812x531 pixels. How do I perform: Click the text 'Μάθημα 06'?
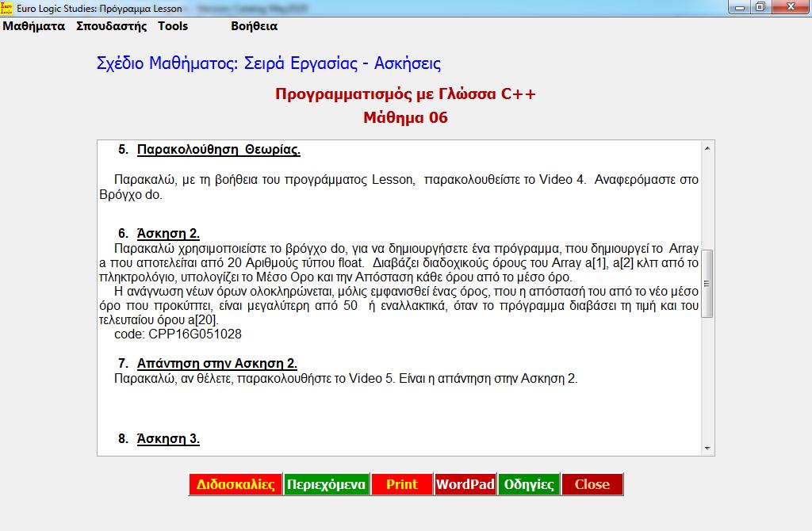405,117
